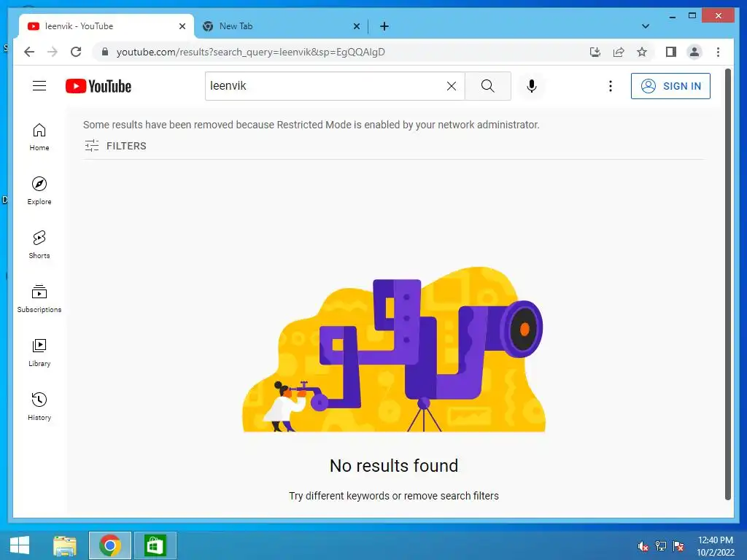Open network status tray icon
Image resolution: width=747 pixels, height=560 pixels.
(661, 546)
